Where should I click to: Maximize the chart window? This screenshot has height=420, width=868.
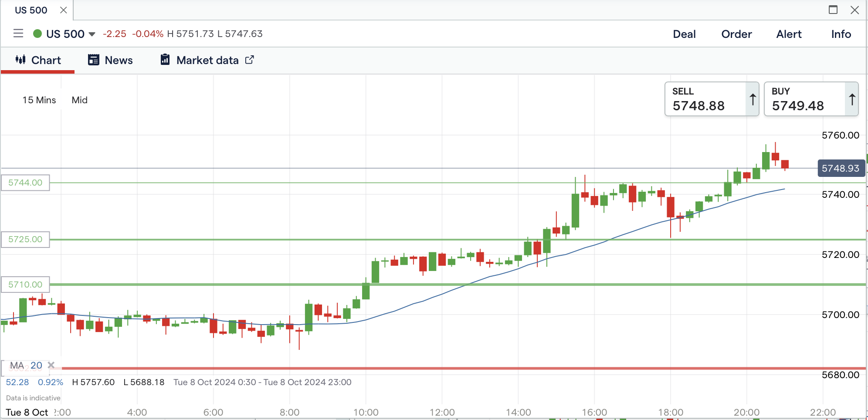click(833, 10)
